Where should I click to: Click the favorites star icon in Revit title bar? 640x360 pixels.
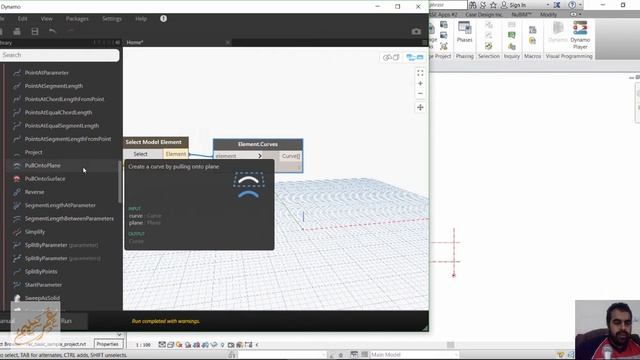tap(493, 5)
